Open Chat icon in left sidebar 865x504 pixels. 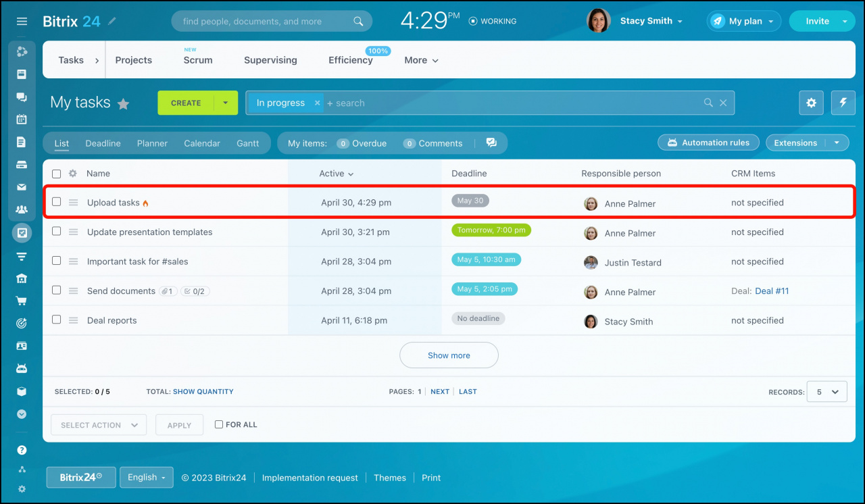(22, 97)
